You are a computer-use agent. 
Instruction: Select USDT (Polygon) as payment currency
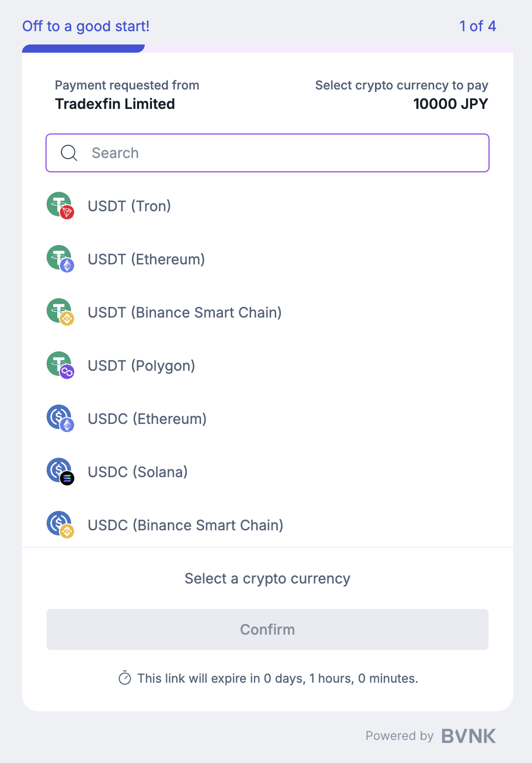142,366
